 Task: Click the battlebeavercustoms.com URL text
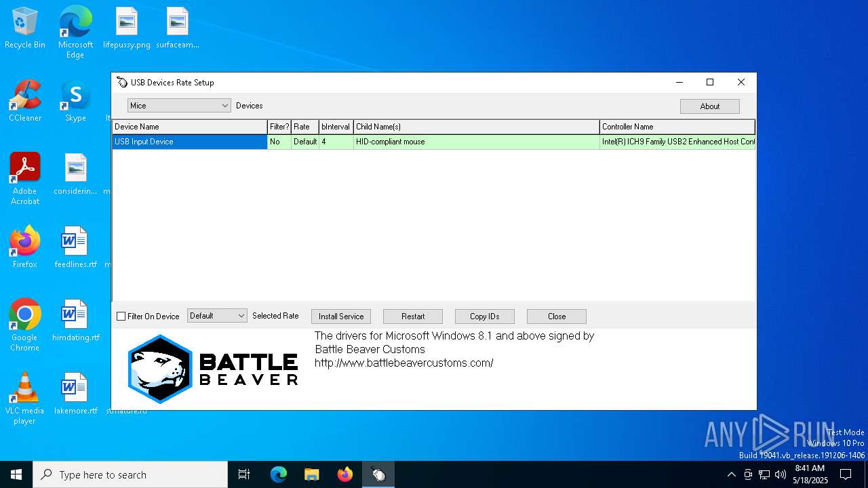coord(404,363)
